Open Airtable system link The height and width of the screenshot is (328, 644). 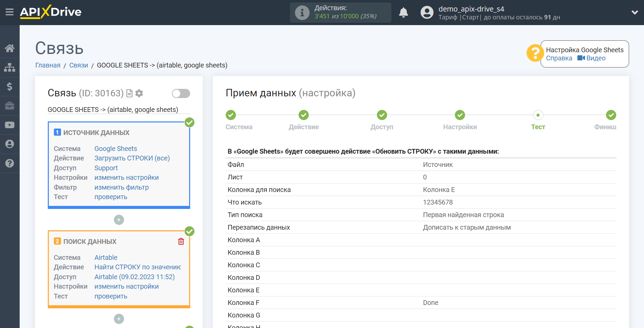(106, 257)
